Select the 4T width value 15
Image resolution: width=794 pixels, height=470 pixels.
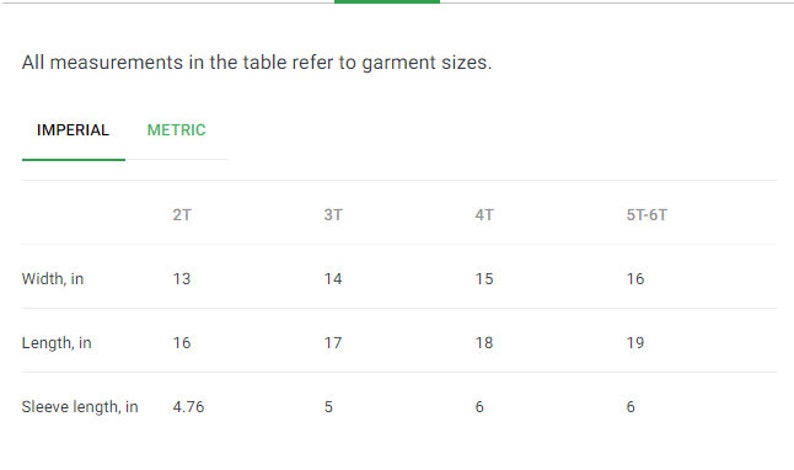[484, 279]
